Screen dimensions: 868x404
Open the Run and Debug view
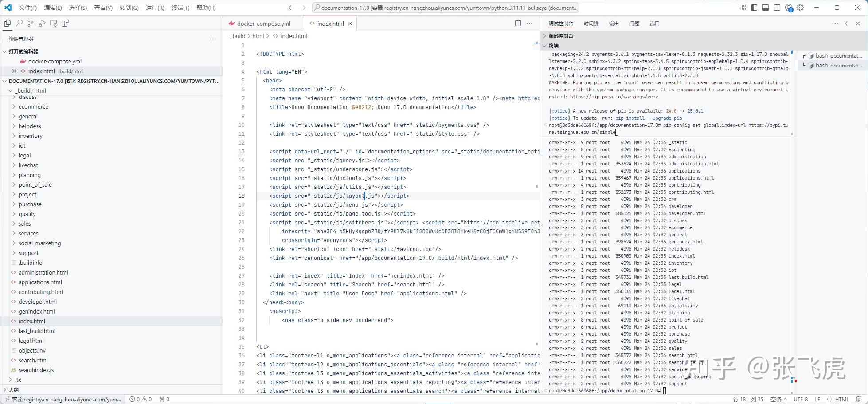click(42, 24)
